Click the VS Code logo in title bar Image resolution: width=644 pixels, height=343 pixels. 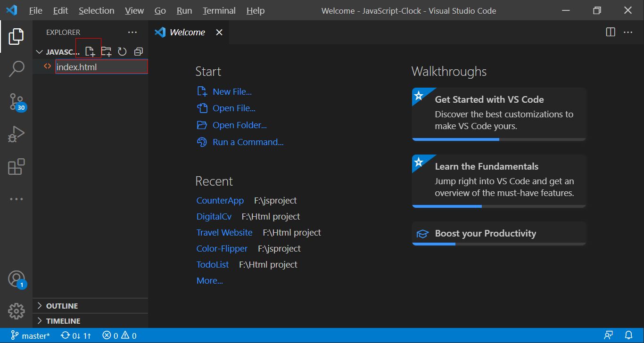point(11,10)
